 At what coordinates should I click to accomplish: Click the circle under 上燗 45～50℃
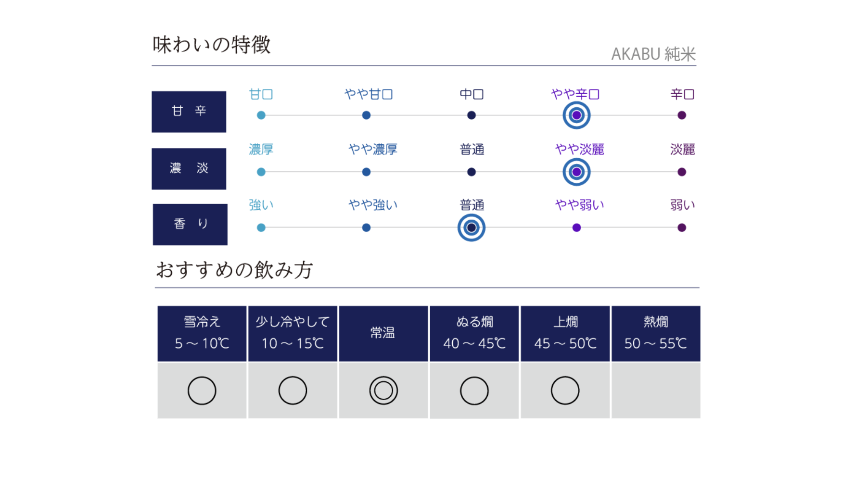[565, 391]
